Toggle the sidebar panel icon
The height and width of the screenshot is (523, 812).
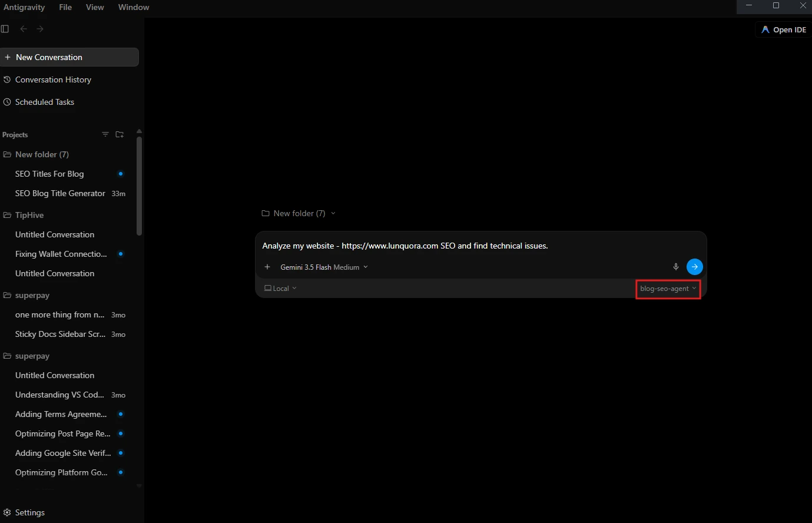(5, 29)
